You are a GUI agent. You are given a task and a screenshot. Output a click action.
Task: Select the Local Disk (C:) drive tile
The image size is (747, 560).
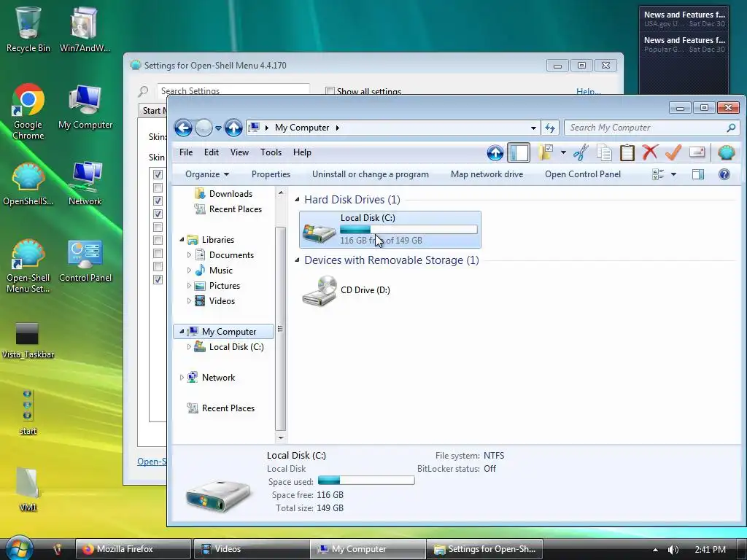coord(390,230)
